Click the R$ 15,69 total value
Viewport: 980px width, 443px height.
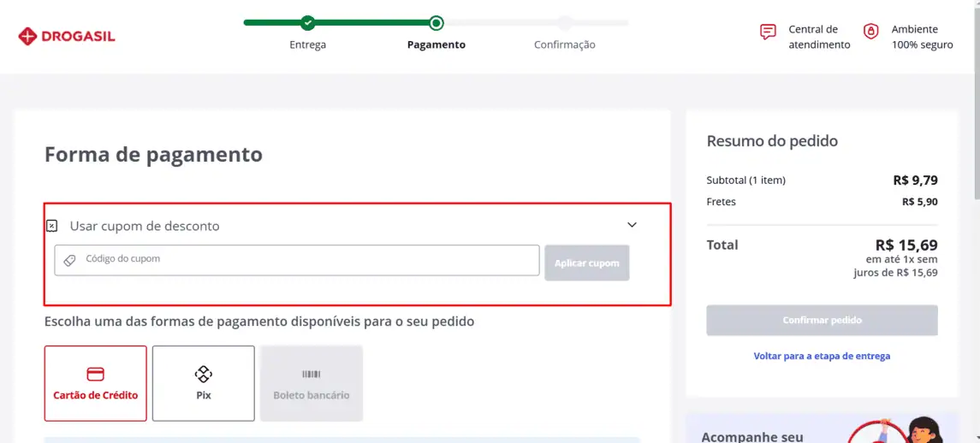(907, 245)
